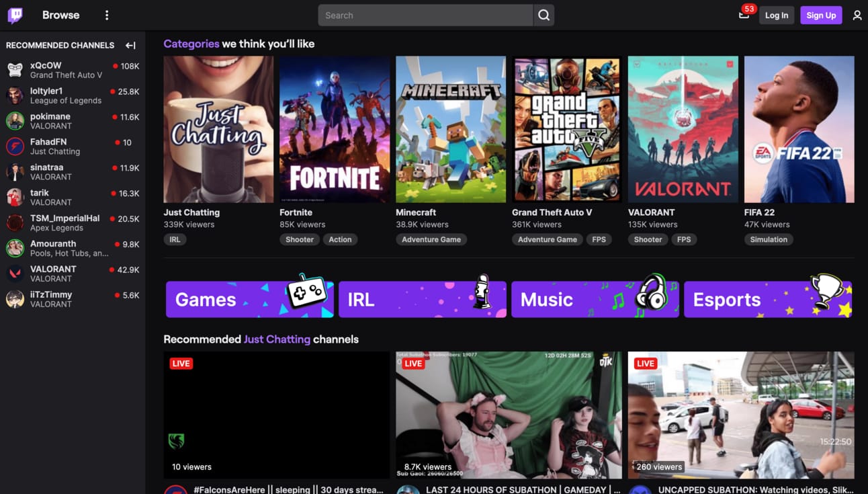Image resolution: width=868 pixels, height=494 pixels.
Task: Follow the Just Chatting heading link
Action: click(277, 339)
